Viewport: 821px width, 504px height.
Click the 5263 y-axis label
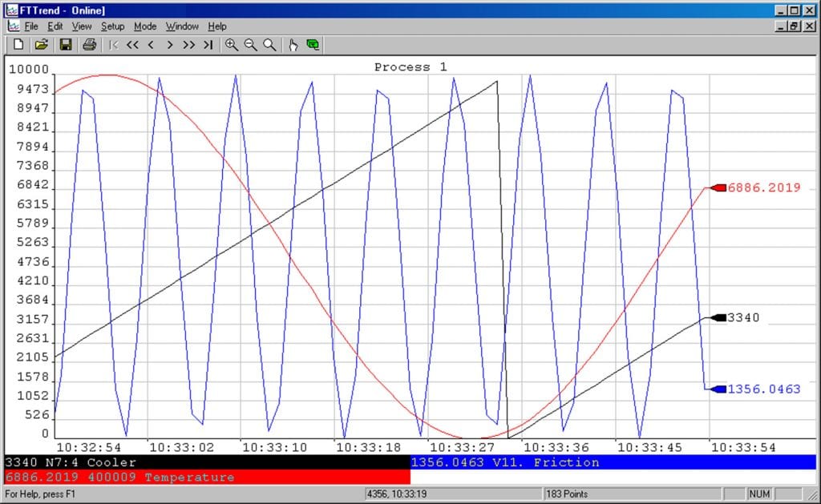tap(32, 242)
